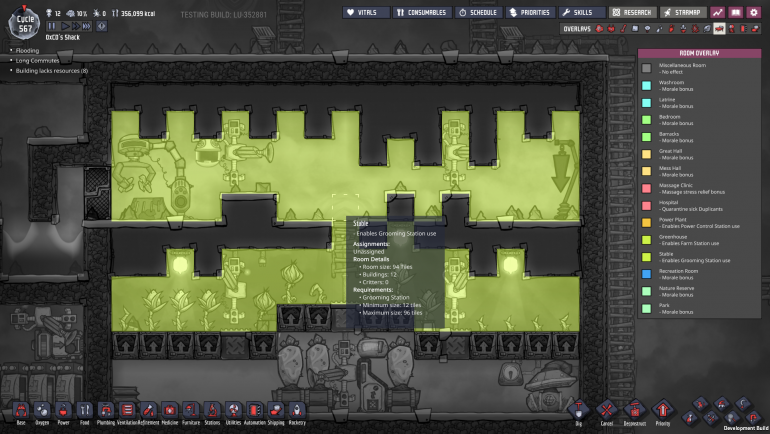Pause the game simulation

click(x=52, y=26)
